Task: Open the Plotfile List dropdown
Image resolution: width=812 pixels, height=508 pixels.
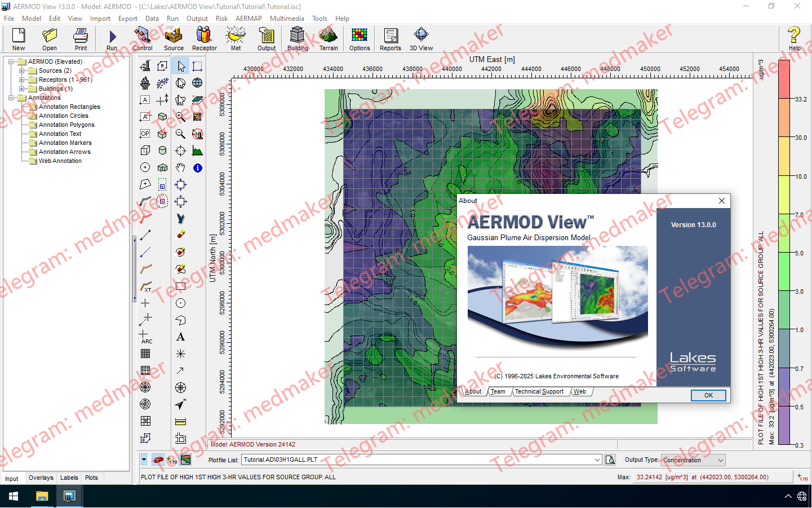Action: pos(597,460)
